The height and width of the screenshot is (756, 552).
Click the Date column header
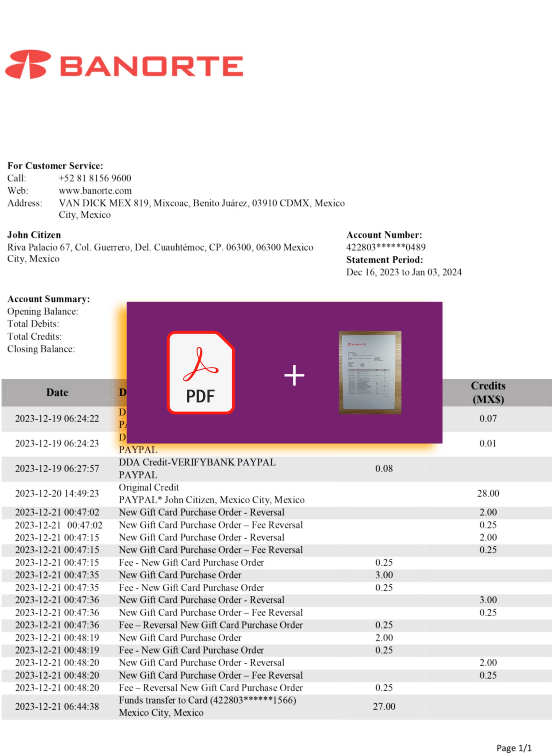57,392
